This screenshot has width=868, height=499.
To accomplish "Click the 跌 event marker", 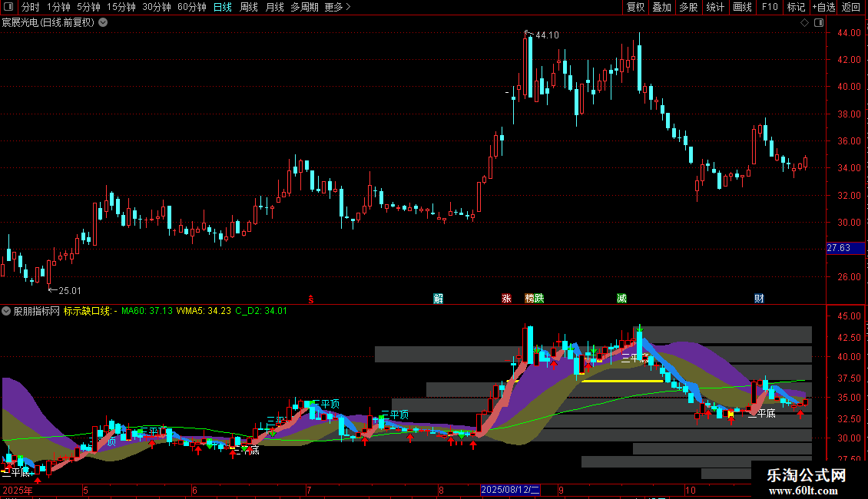I will [x=540, y=299].
